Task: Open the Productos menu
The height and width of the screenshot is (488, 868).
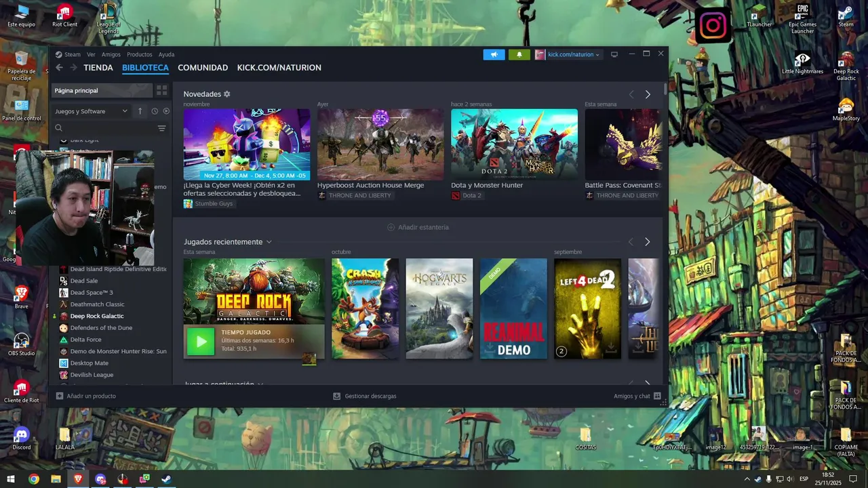Action: click(140, 54)
